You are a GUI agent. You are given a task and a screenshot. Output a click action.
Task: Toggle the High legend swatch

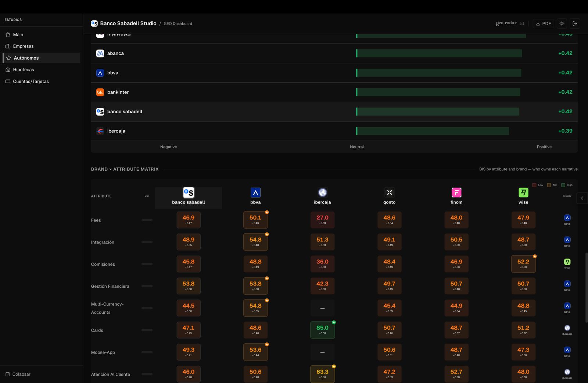tap(563, 185)
